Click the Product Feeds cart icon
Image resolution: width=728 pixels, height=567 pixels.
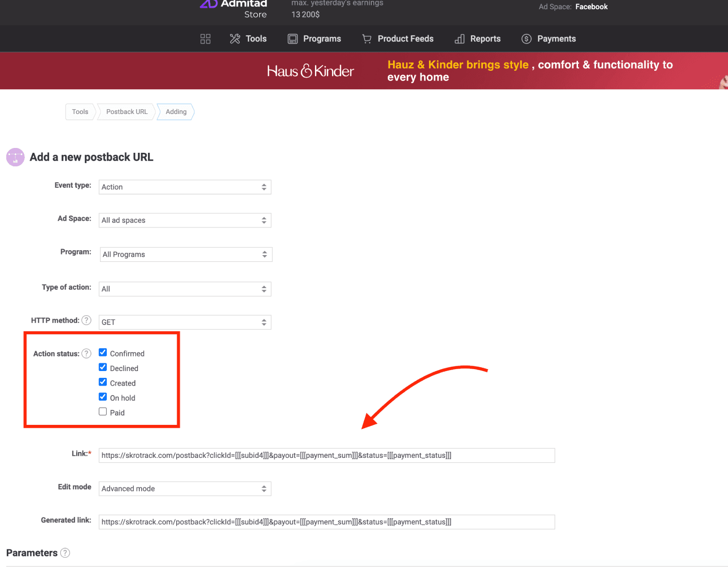tap(367, 39)
